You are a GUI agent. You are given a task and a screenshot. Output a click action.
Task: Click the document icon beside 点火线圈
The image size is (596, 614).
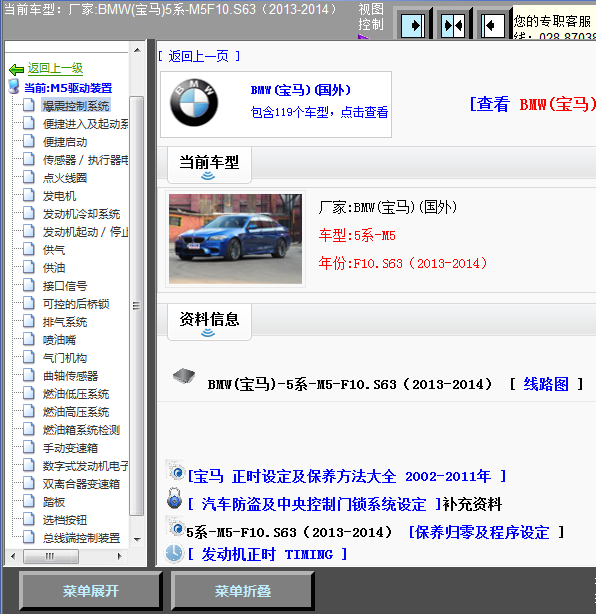tap(29, 177)
